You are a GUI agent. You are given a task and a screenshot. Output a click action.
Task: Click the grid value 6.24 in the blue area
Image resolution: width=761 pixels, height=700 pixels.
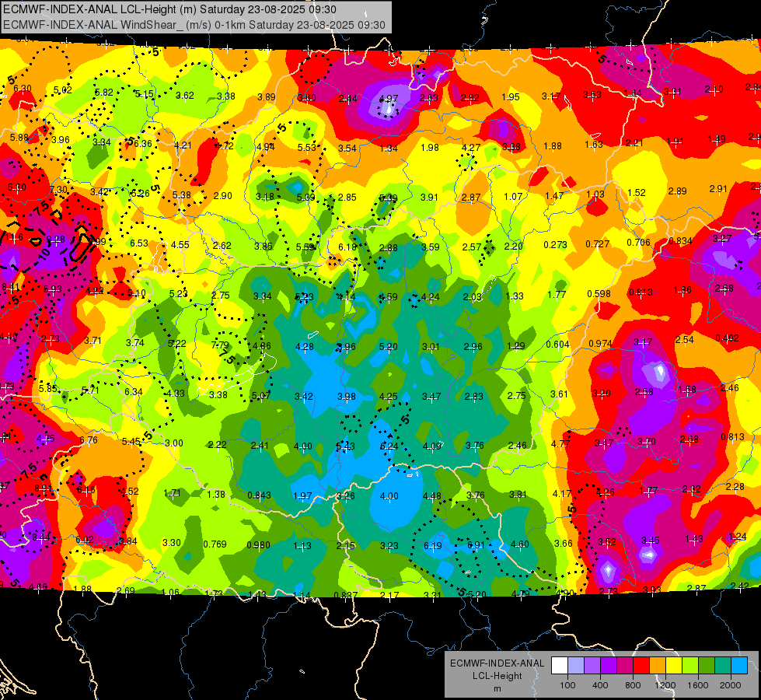click(x=389, y=446)
